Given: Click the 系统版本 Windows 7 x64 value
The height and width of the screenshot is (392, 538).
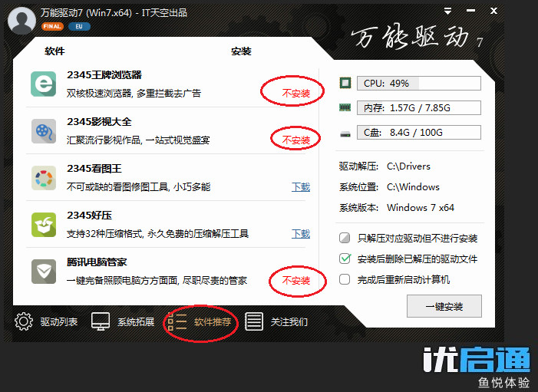Looking at the screenshot, I should click(x=421, y=207).
